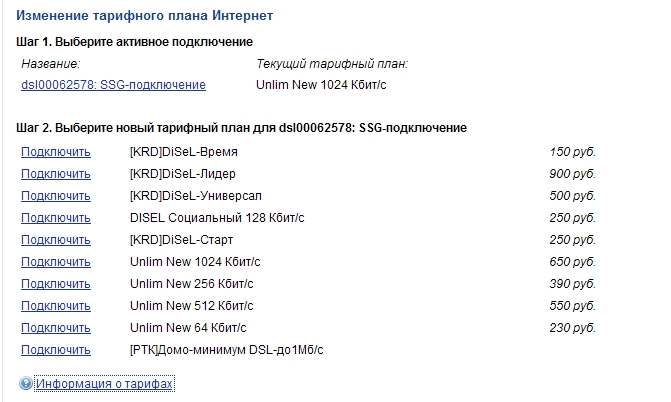The width and height of the screenshot is (671, 402).
Task: Click the blue question mark help icon
Action: [x=26, y=383]
